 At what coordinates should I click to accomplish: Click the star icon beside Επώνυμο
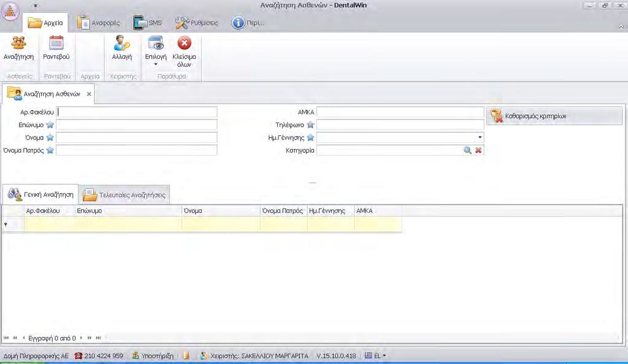pyautogui.click(x=50, y=125)
